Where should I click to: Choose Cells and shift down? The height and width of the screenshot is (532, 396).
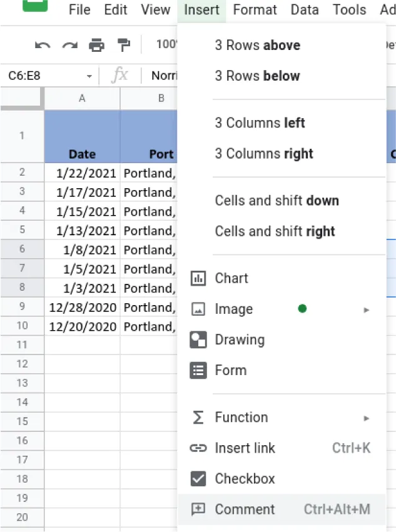[277, 201]
